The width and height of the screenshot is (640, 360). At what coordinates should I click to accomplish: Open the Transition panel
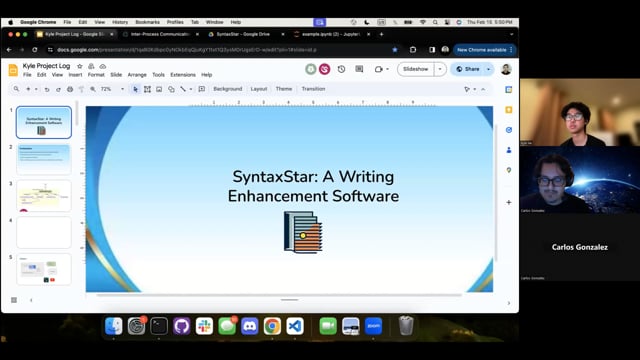pos(313,89)
